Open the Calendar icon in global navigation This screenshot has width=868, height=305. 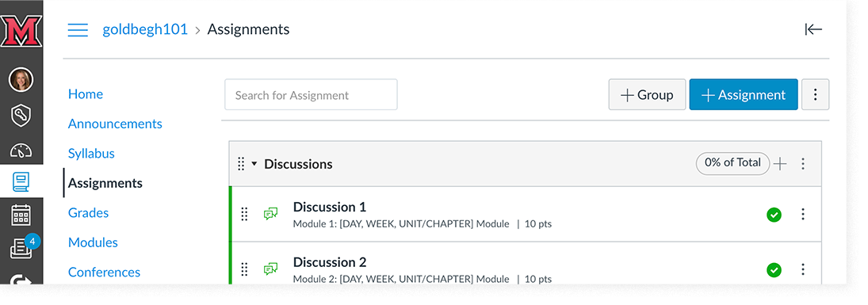pyautogui.click(x=21, y=215)
